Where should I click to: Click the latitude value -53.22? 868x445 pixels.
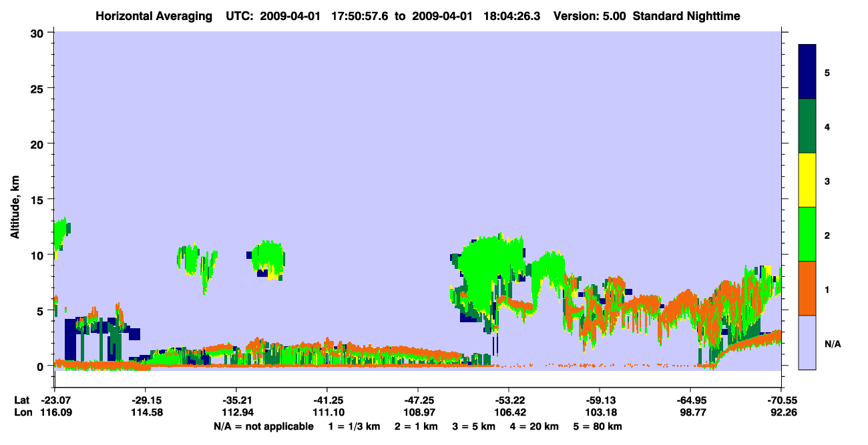[508, 400]
